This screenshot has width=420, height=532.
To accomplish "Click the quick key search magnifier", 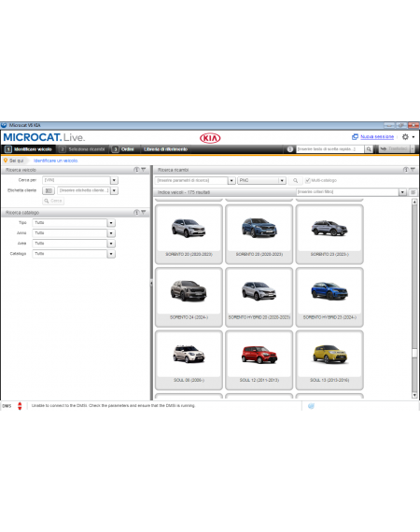I will pos(369,149).
